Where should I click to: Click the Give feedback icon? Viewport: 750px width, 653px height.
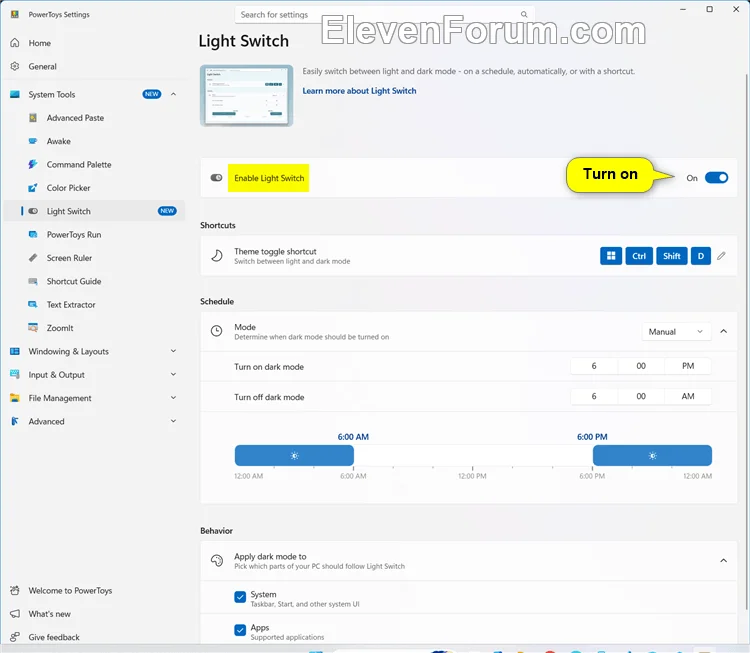pos(15,637)
